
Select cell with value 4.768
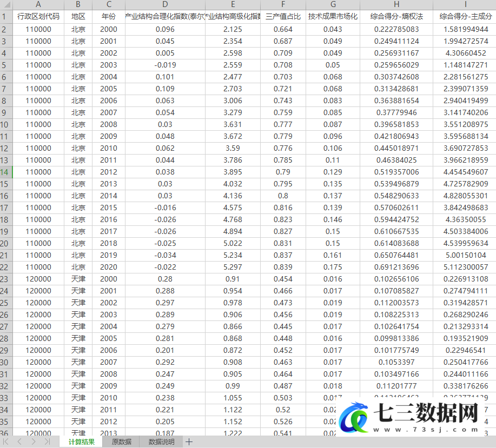(x=233, y=219)
